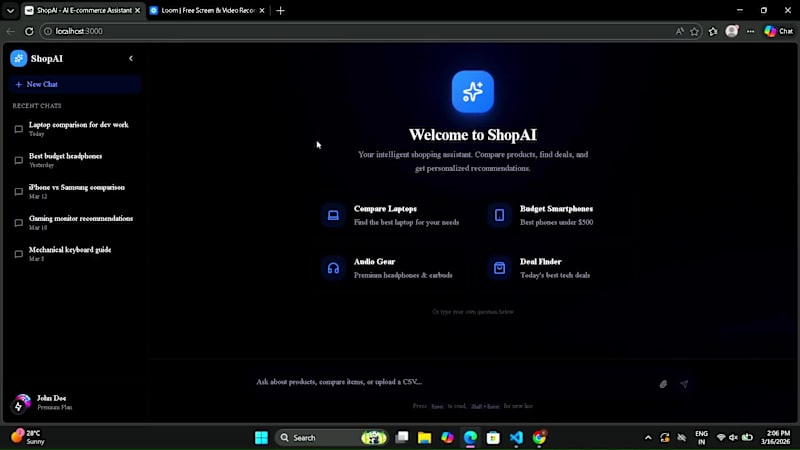Choose the Audio Gear suggestion
The height and width of the screenshot is (450, 800).
pyautogui.click(x=392, y=268)
